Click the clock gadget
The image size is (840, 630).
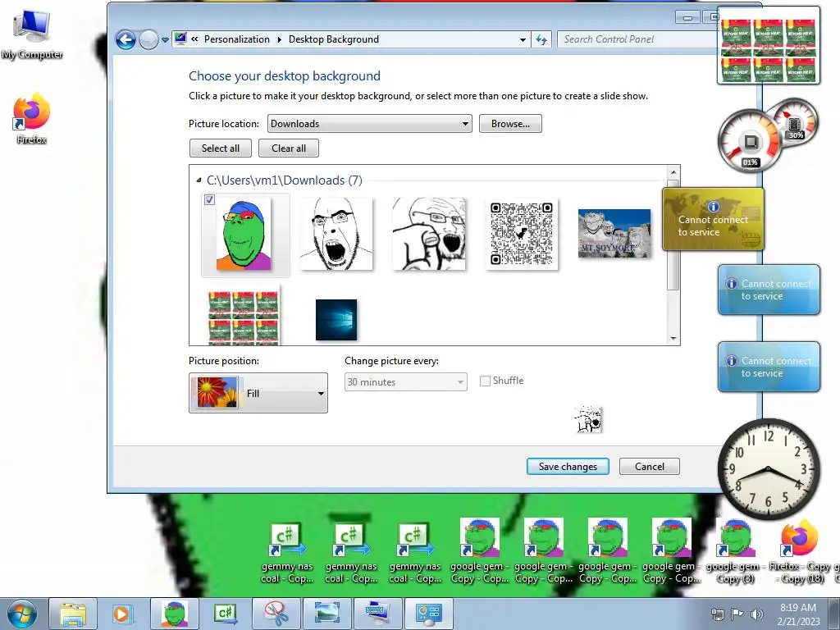click(769, 470)
